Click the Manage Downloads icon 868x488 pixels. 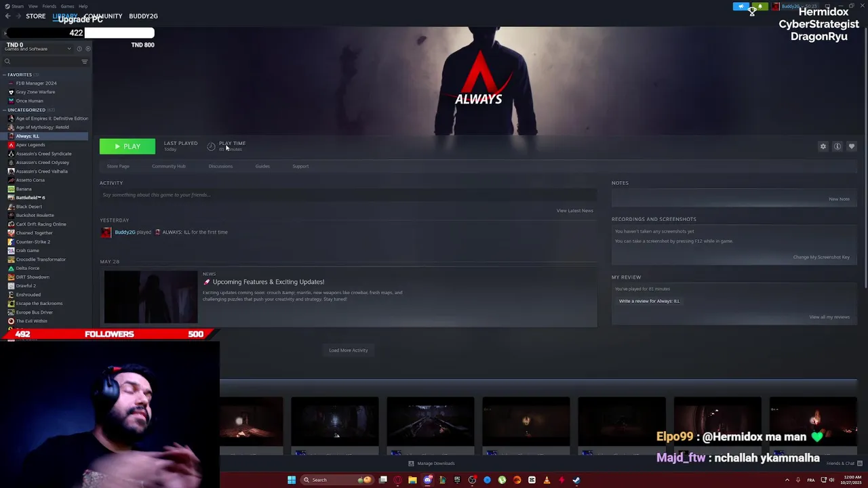click(x=411, y=464)
